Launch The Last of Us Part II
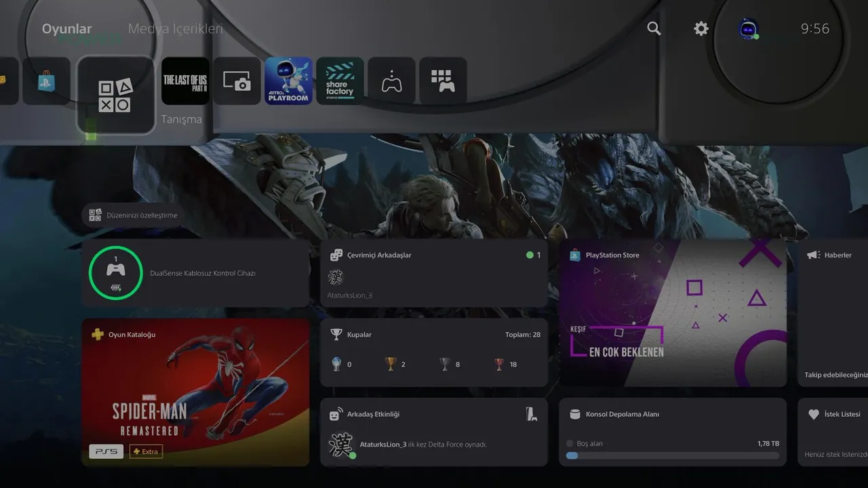Screen dimensions: 868x488 click(x=185, y=81)
